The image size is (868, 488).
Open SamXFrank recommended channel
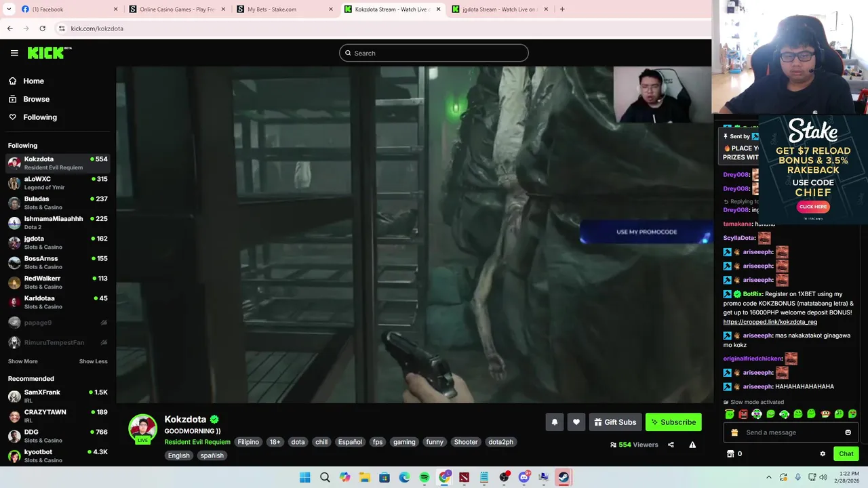click(58, 396)
